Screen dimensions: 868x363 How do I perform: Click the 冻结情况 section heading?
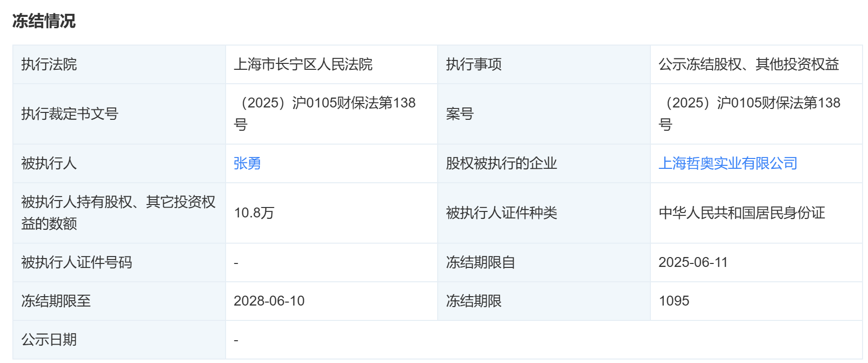coord(44,21)
